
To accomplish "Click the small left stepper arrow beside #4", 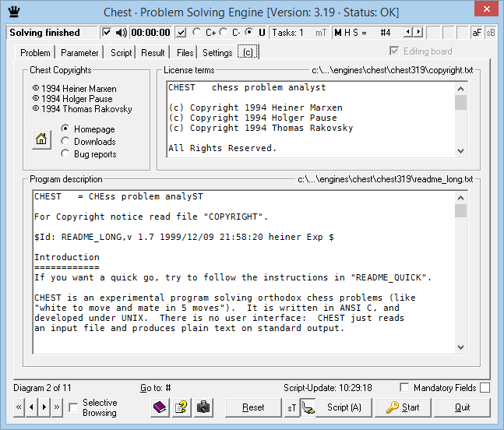I will 408,32.
